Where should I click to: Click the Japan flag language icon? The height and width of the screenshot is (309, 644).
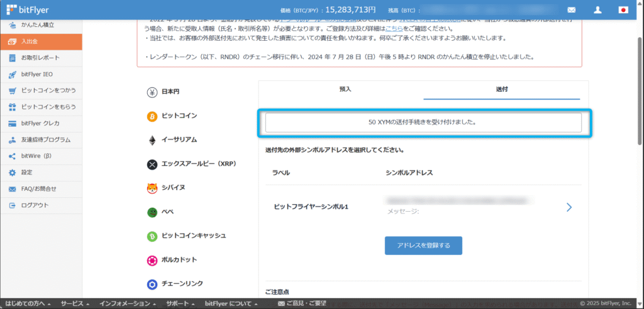pyautogui.click(x=623, y=10)
